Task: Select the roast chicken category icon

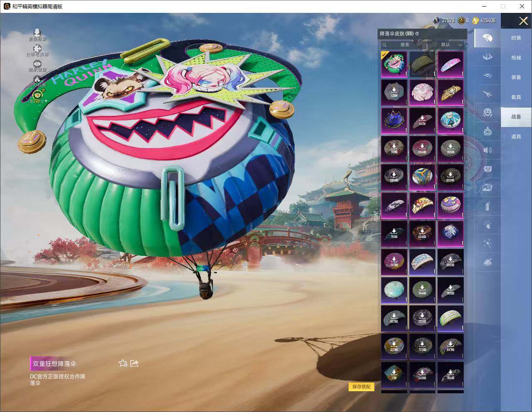Action: click(x=488, y=262)
